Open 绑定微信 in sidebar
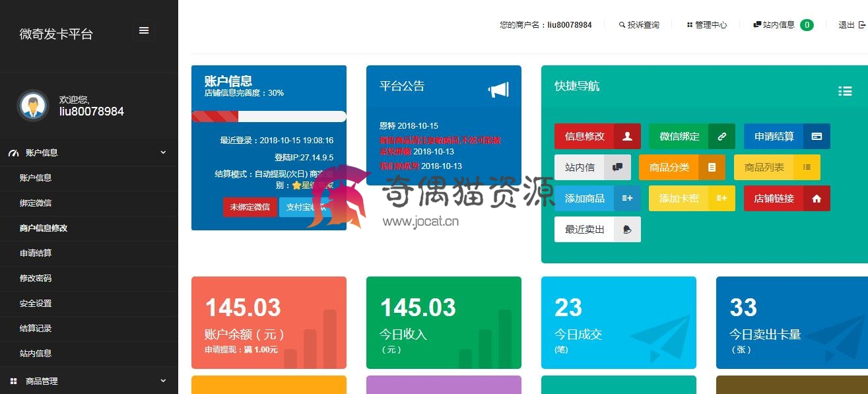868x394 pixels. 36,203
